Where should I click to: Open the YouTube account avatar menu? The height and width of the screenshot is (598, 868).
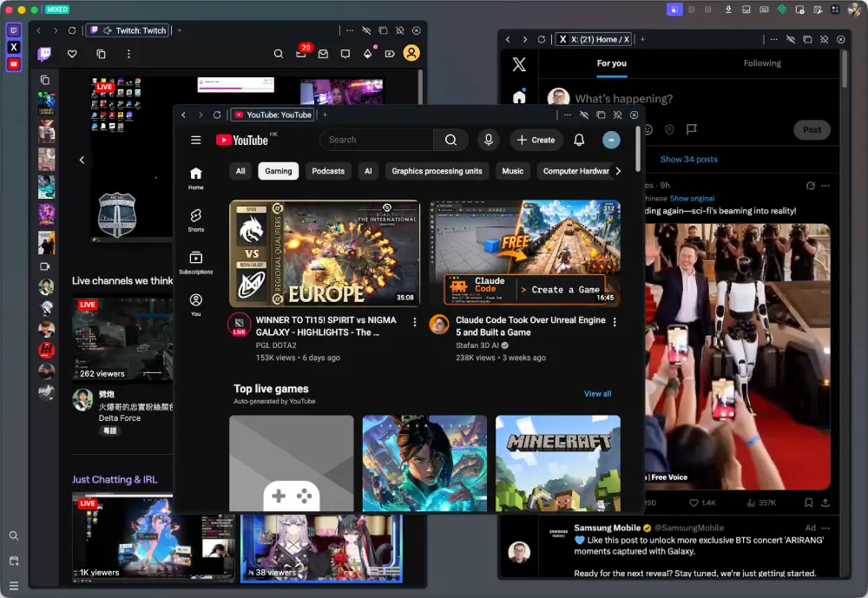pyautogui.click(x=611, y=140)
